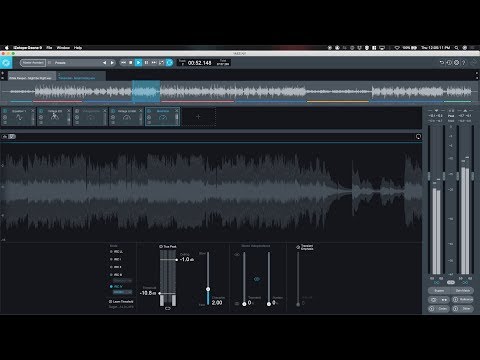Image resolution: width=480 pixels, height=360 pixels.
Task: Select the Equalizer 1 module
Action: click(x=18, y=117)
